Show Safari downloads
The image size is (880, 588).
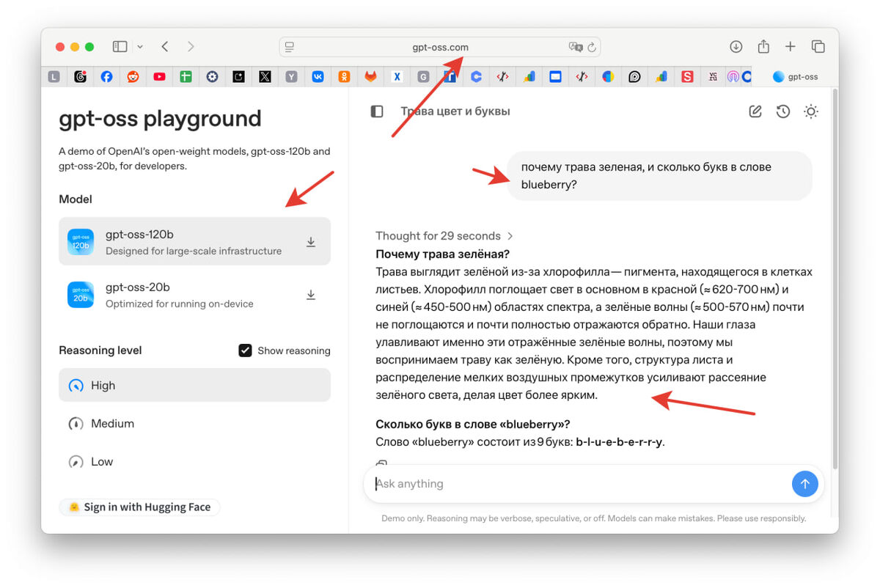coord(736,47)
